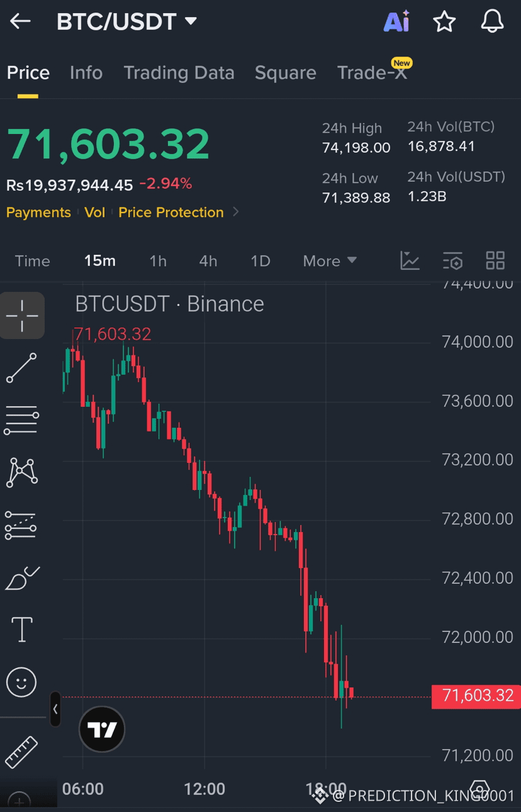The width and height of the screenshot is (521, 812).
Task: Click the 24h High value 74,198.00
Action: (x=356, y=148)
